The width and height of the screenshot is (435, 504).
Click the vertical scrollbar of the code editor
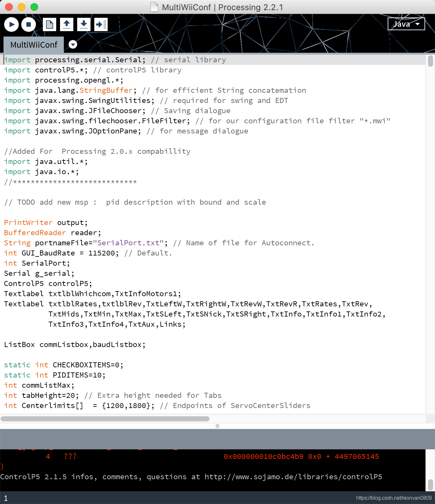[430, 61]
